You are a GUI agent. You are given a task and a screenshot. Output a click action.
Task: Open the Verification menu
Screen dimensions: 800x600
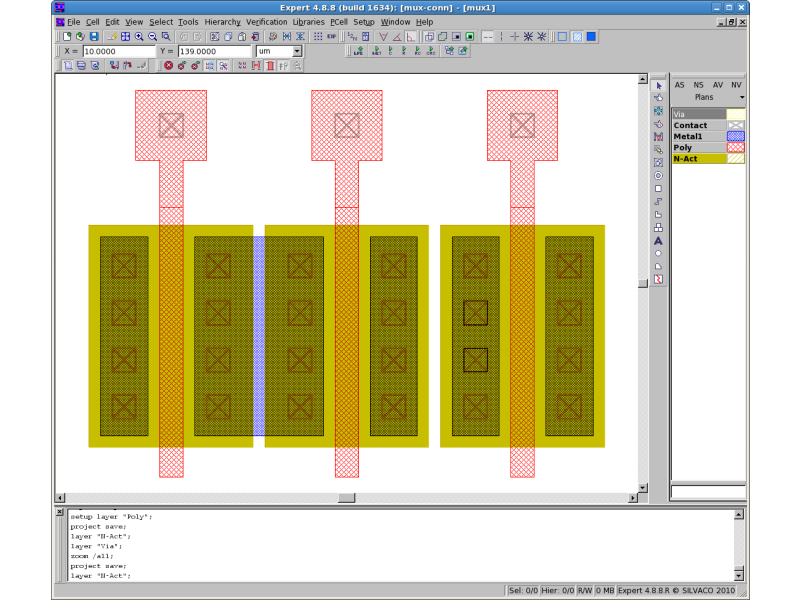click(266, 22)
